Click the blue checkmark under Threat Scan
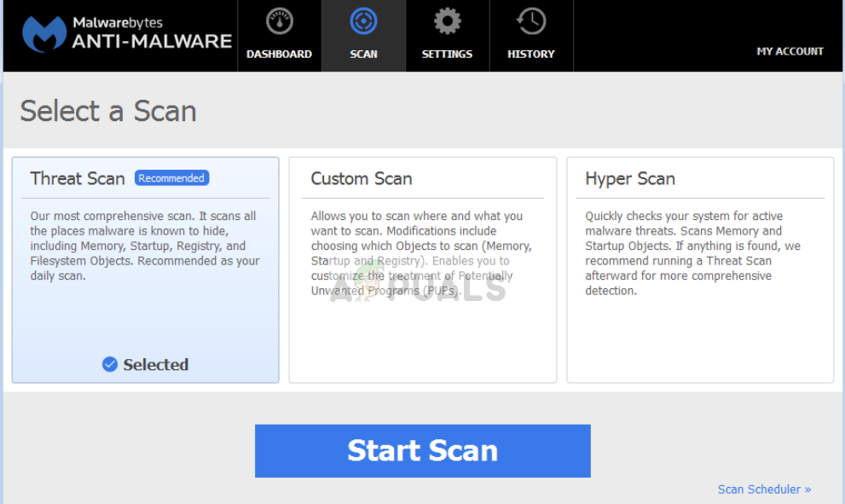 tap(109, 364)
